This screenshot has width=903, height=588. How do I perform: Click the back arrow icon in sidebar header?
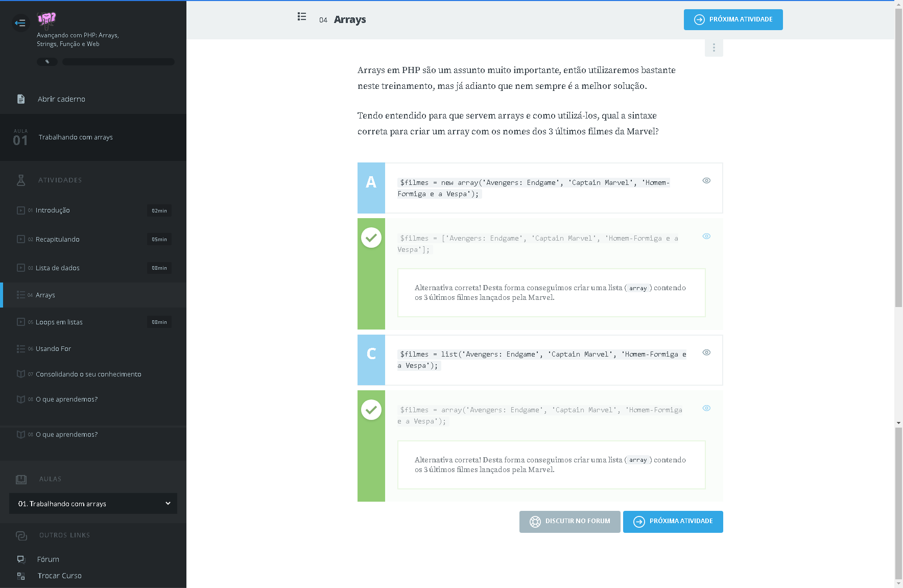tap(20, 23)
